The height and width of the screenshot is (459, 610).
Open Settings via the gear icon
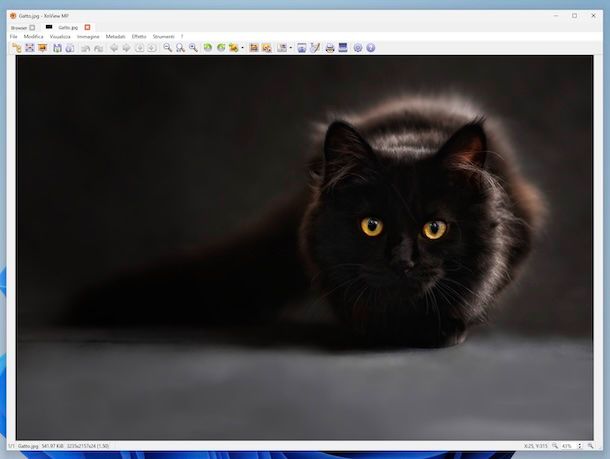[x=358, y=48]
